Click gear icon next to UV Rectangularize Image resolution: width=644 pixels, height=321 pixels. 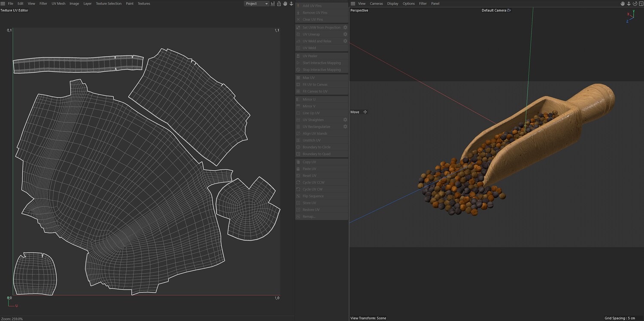tap(345, 127)
